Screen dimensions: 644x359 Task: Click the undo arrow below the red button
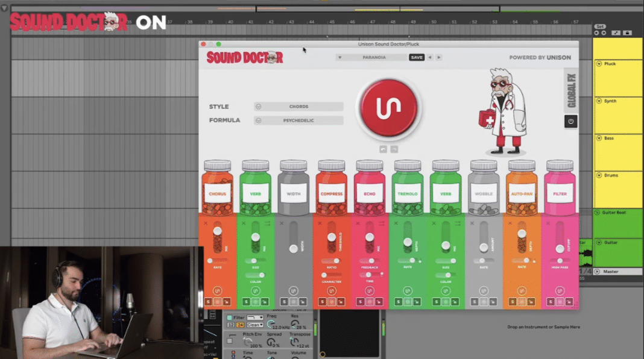pyautogui.click(x=383, y=149)
